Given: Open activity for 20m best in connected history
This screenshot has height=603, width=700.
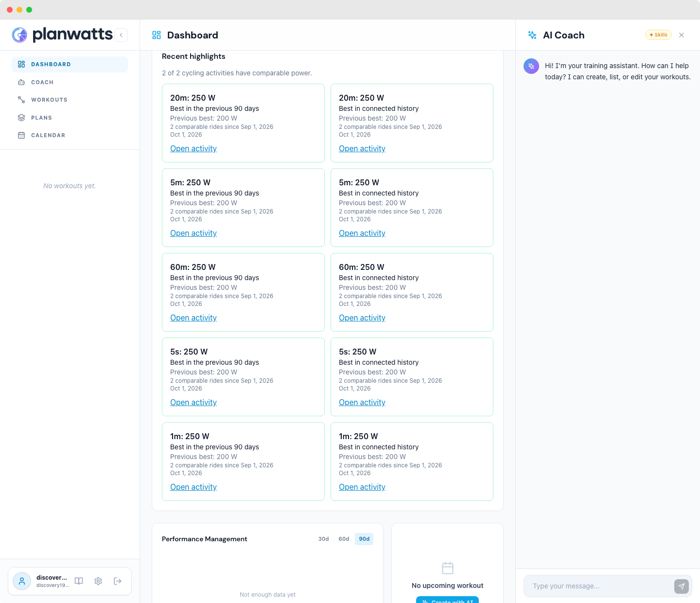Looking at the screenshot, I should (x=362, y=149).
